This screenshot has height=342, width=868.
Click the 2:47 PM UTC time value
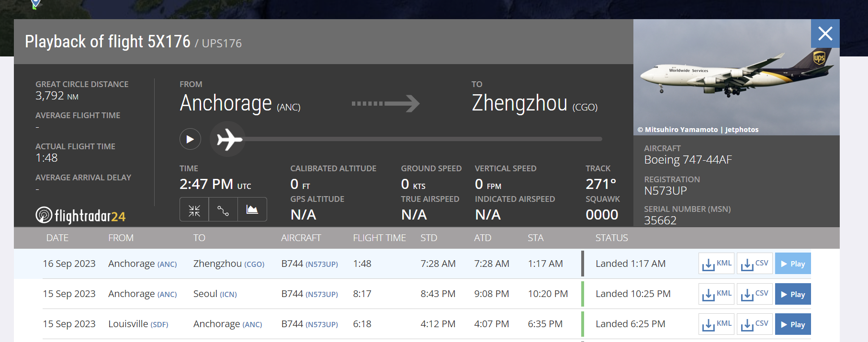pos(215,184)
